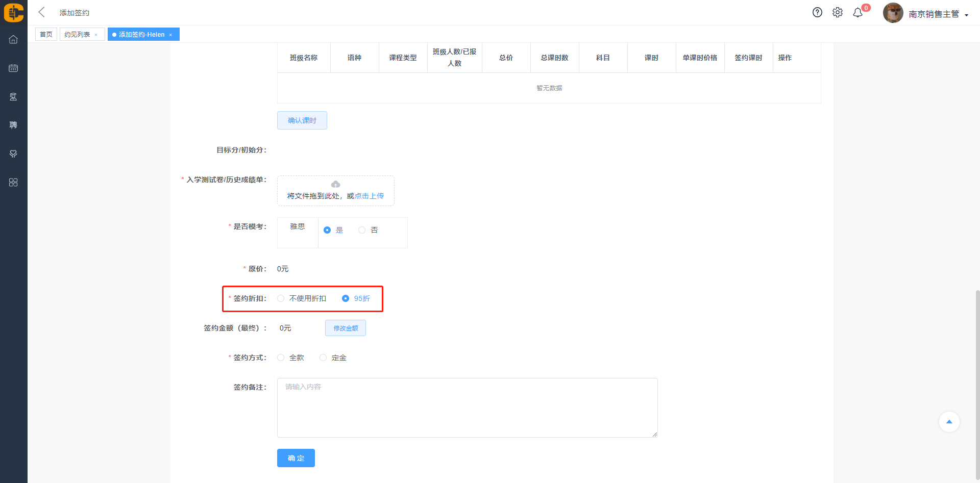Screen dimensions: 980x483
Task: Click into the 签约备注 text area
Action: pyautogui.click(x=467, y=408)
